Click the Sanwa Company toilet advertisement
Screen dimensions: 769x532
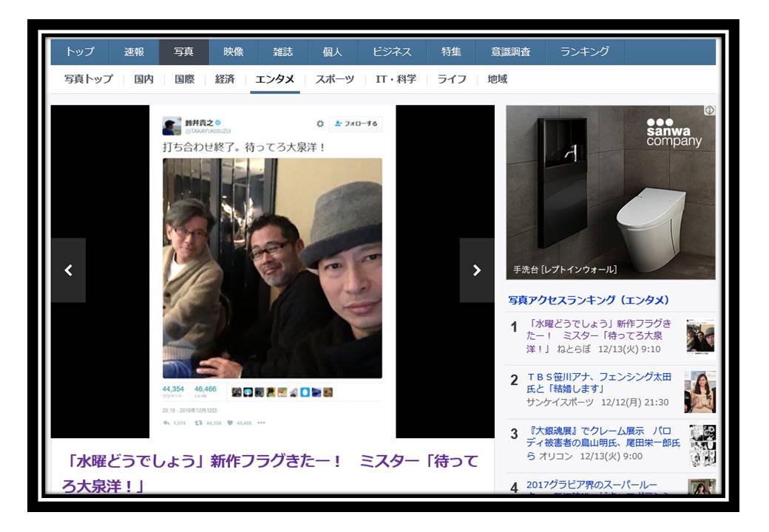click(610, 192)
